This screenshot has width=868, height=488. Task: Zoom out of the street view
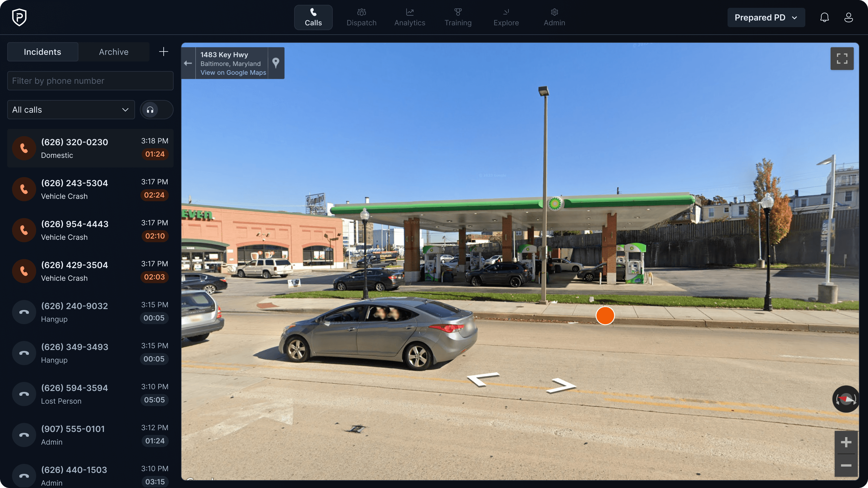click(846, 465)
